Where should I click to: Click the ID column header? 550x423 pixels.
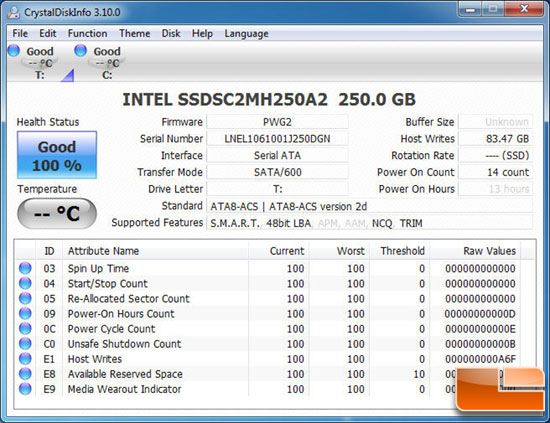click(x=49, y=251)
